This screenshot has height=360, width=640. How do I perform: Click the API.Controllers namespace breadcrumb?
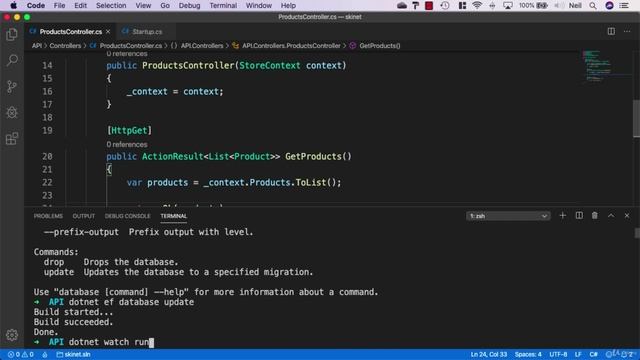[x=202, y=46]
